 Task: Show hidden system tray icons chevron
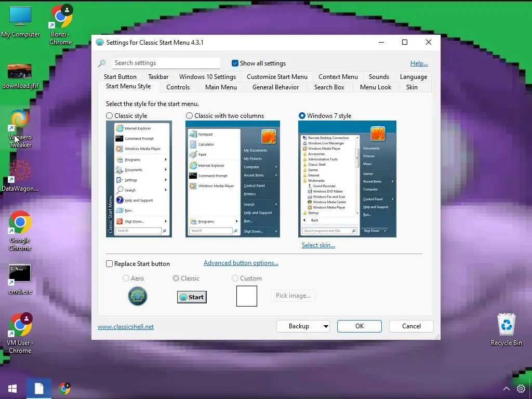[x=506, y=389]
